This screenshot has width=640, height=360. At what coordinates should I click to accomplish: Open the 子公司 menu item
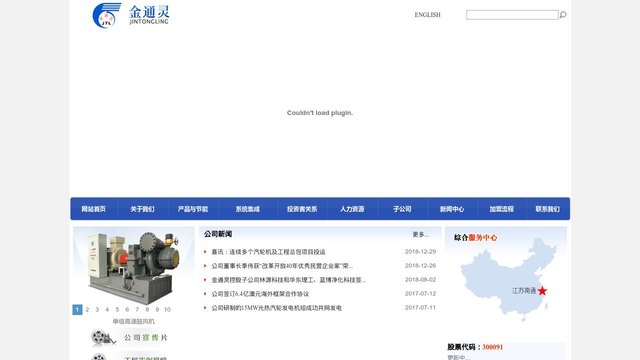(402, 209)
